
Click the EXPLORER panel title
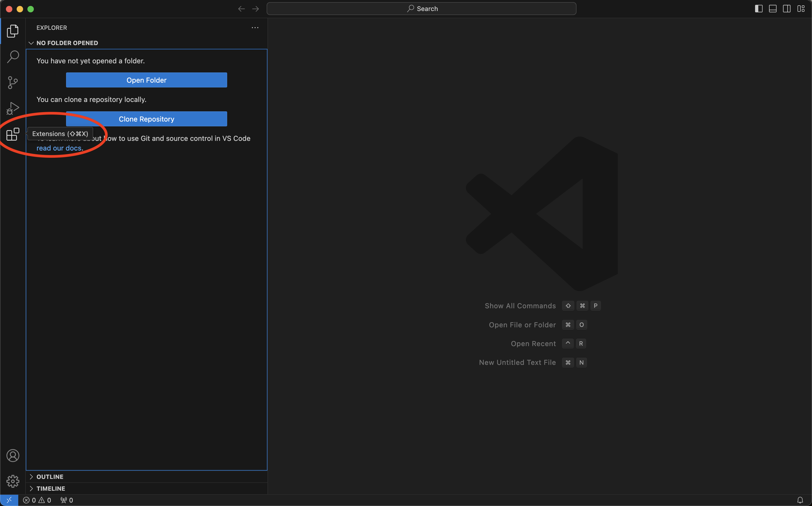click(x=52, y=28)
